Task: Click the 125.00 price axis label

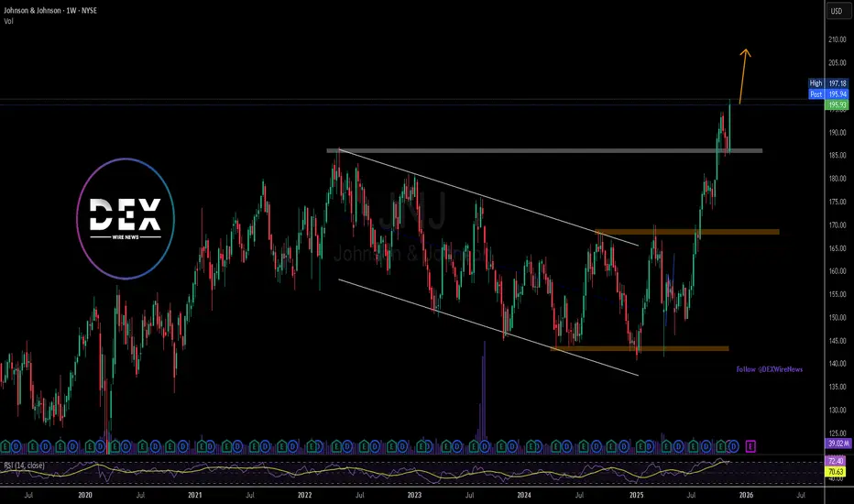Action: click(x=838, y=433)
